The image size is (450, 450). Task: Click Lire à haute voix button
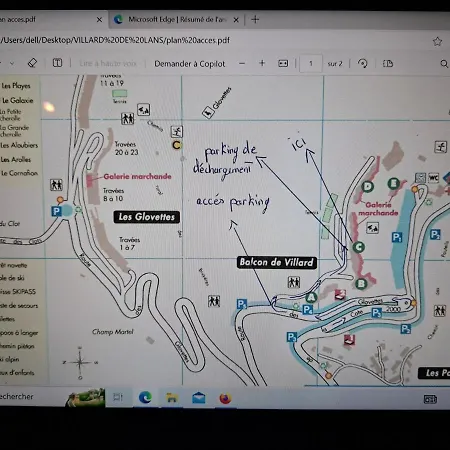(x=108, y=63)
